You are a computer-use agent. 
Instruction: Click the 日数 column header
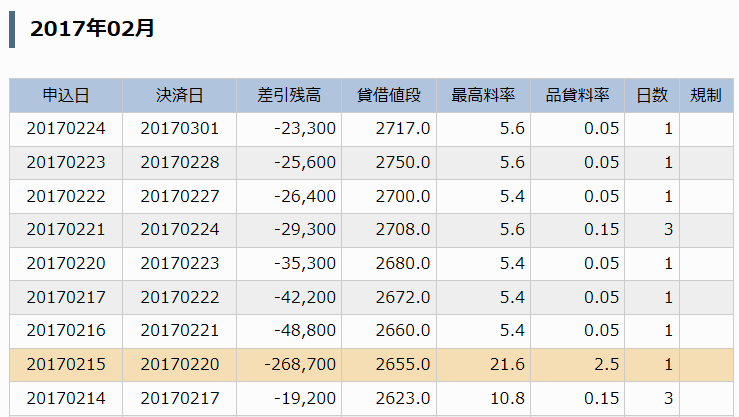pyautogui.click(x=652, y=96)
